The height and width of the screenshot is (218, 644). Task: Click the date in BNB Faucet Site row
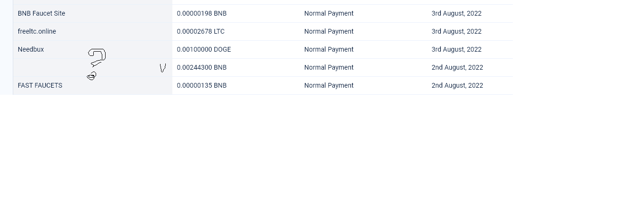pyautogui.click(x=456, y=13)
